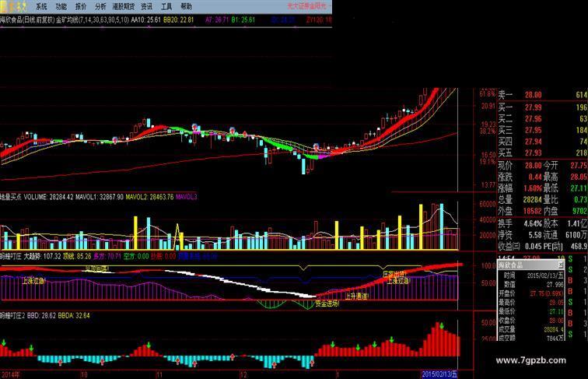
Task: Click the MAVOL2: 28463.76 label
Action: tap(149, 197)
